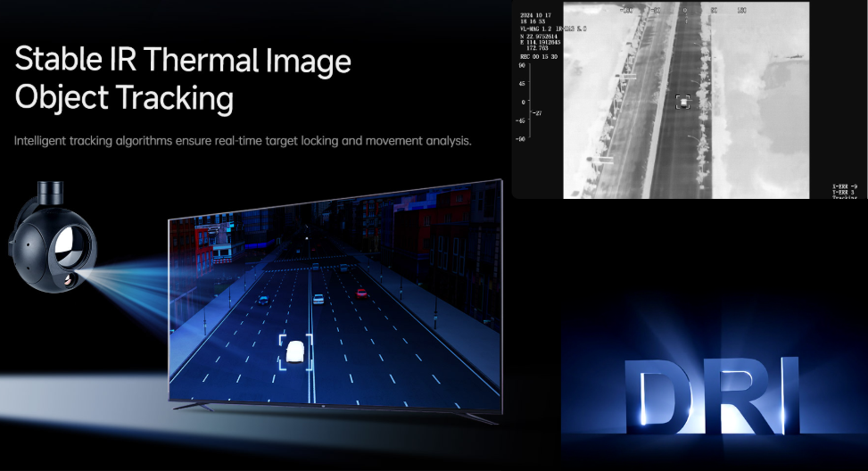Click the intelligent tracking algorithms description text
This screenshot has width=868, height=471.
tap(243, 141)
